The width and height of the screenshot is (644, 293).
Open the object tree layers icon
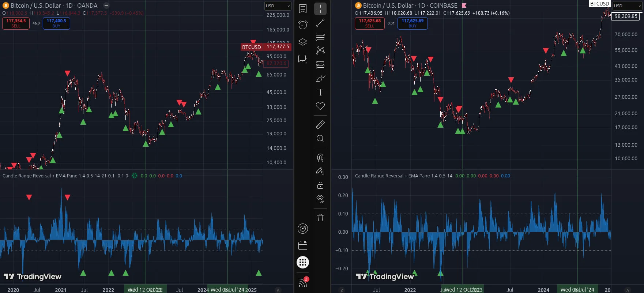point(303,42)
